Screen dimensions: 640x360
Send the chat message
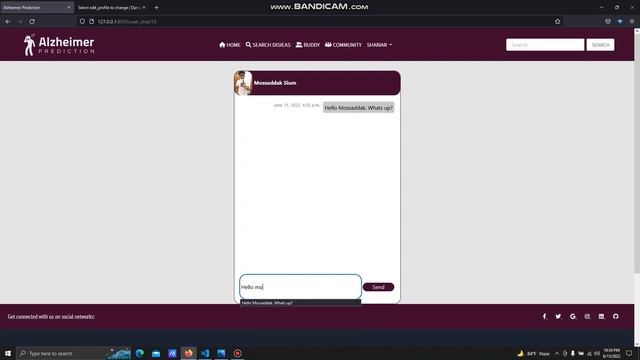[378, 287]
